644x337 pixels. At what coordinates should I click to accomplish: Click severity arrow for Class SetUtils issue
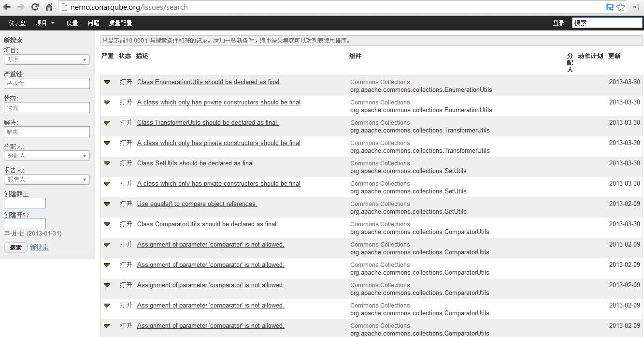(107, 163)
